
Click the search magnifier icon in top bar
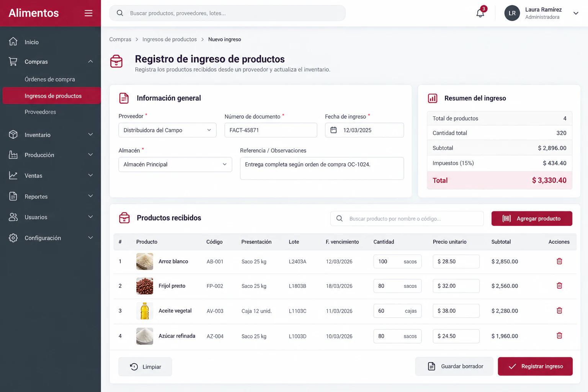[x=120, y=13]
